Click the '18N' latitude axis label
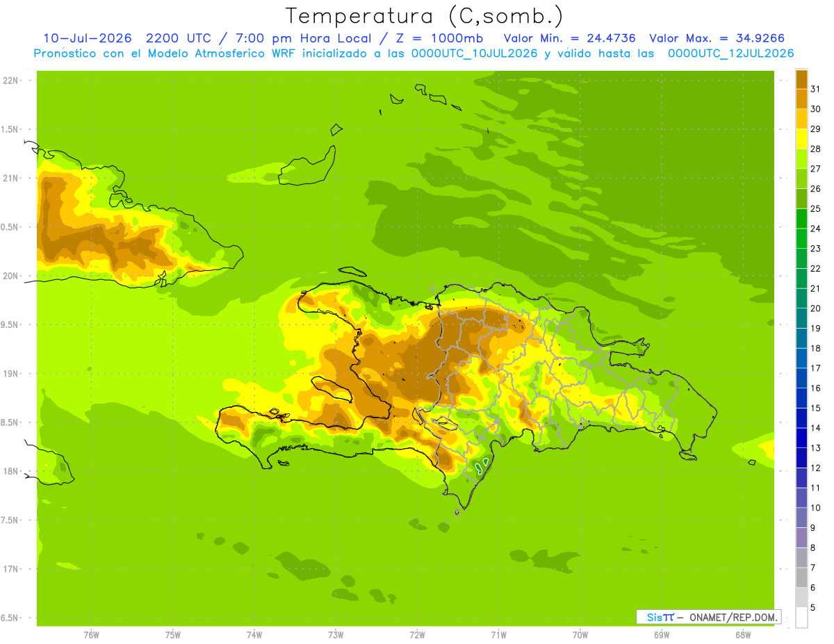The image size is (834, 644). tap(10, 471)
